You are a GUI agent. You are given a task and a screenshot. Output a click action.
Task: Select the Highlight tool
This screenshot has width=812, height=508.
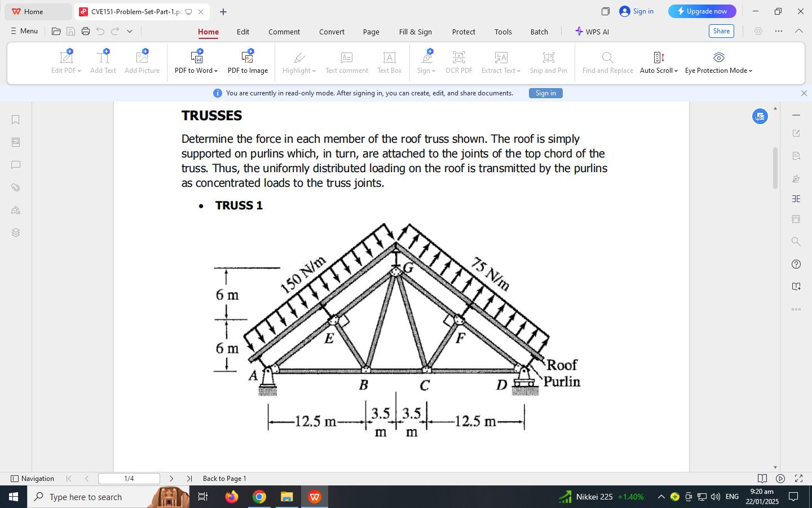pos(298,62)
